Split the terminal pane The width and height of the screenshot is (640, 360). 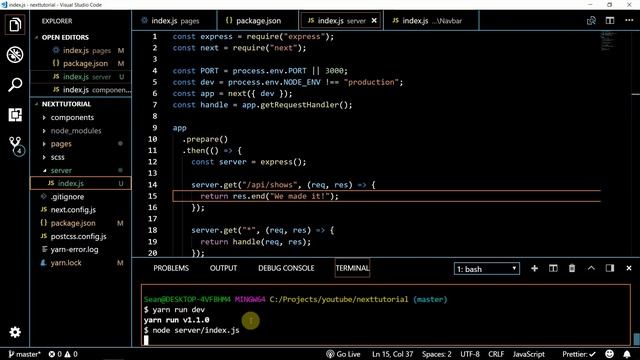click(x=553, y=268)
